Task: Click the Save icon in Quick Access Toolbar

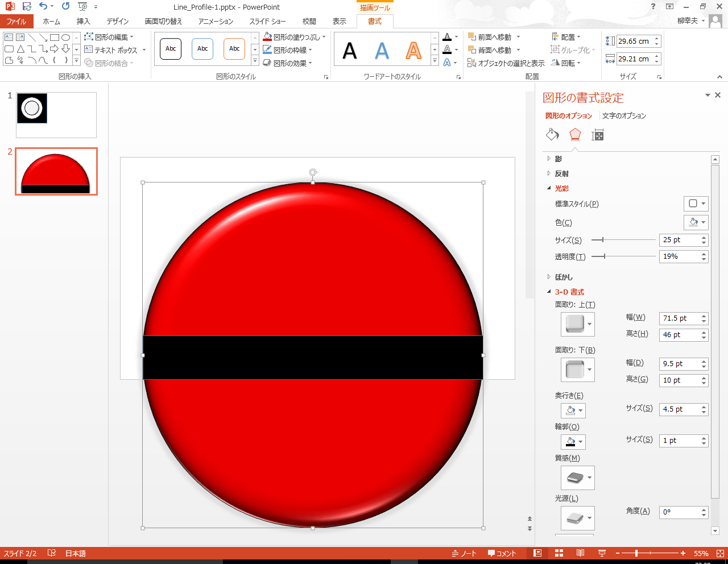Action: (x=26, y=7)
